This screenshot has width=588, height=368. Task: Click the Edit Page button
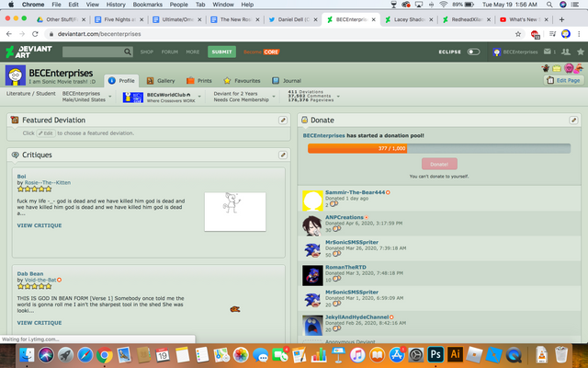tap(563, 80)
